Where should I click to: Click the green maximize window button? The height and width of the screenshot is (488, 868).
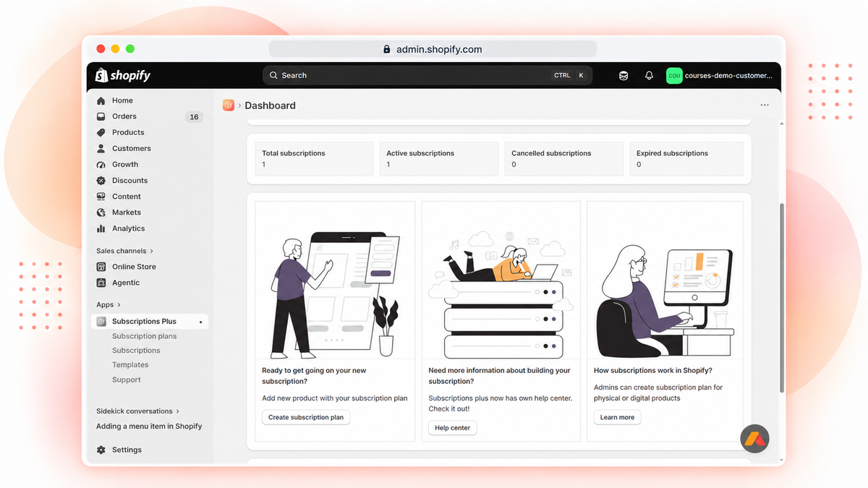click(x=130, y=48)
